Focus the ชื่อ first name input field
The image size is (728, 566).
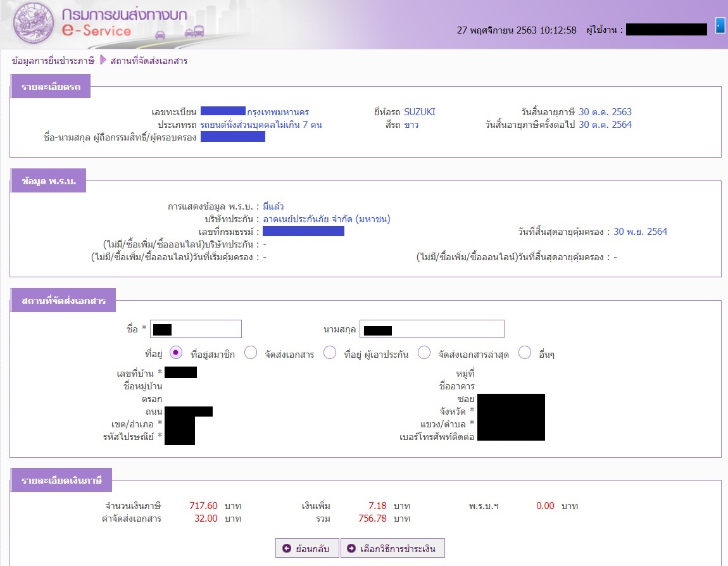pos(196,329)
